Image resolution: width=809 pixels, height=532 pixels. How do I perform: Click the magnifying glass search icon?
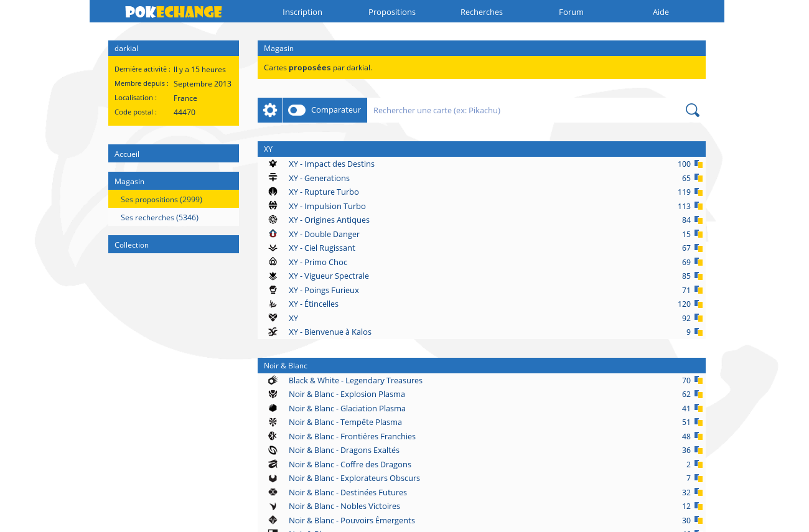[693, 110]
